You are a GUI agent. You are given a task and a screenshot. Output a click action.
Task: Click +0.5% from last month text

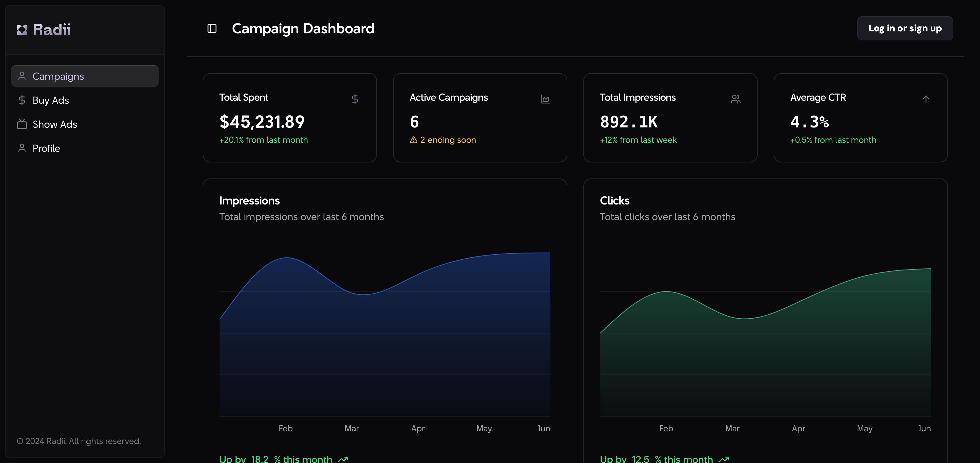coord(834,140)
